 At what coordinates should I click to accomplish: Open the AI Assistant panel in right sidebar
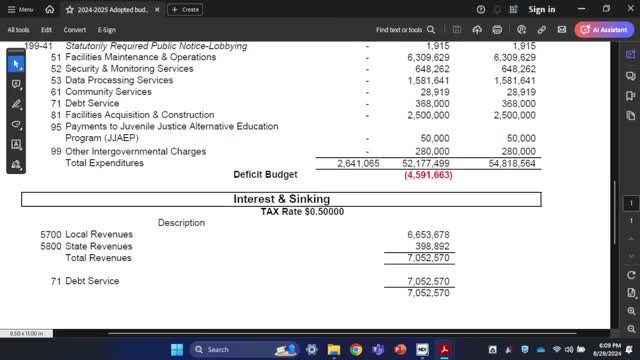pos(631,55)
